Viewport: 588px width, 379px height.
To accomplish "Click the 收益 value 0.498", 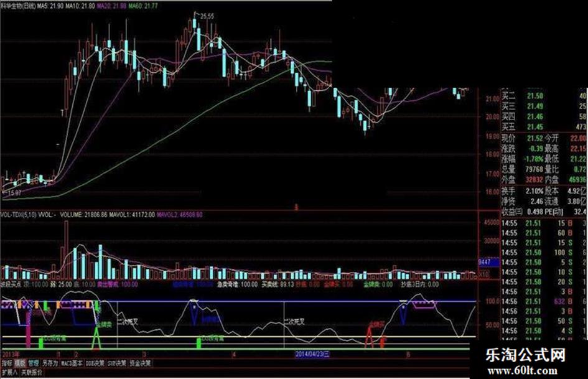I will click(534, 212).
